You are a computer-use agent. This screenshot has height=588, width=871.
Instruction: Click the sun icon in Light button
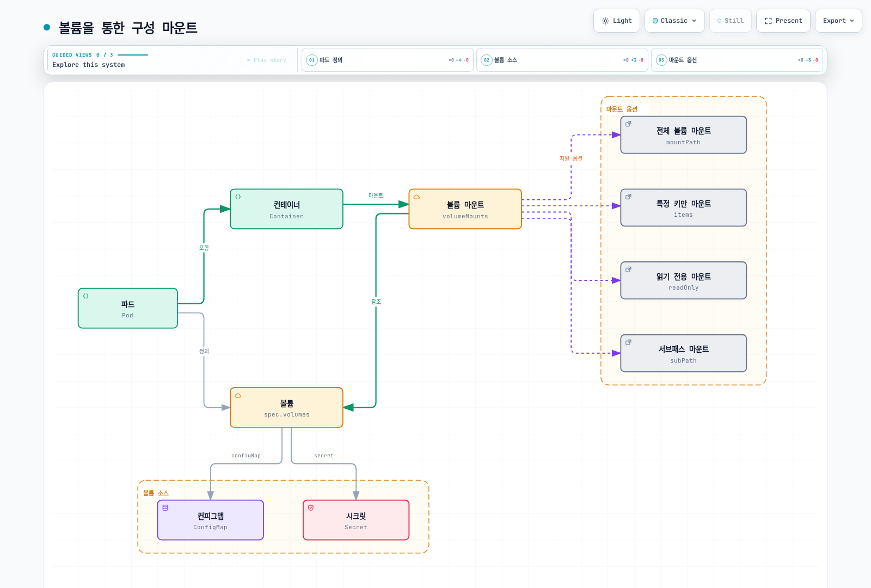pos(605,21)
